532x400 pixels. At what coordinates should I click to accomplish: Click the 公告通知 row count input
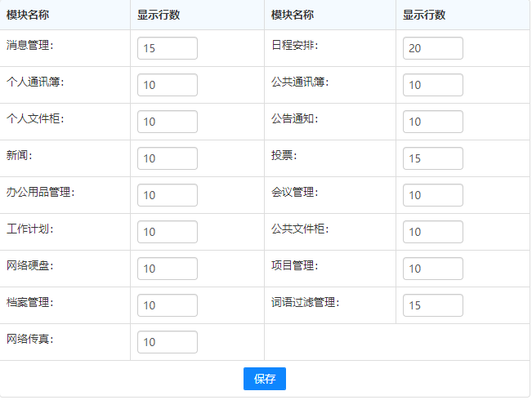[432, 122]
